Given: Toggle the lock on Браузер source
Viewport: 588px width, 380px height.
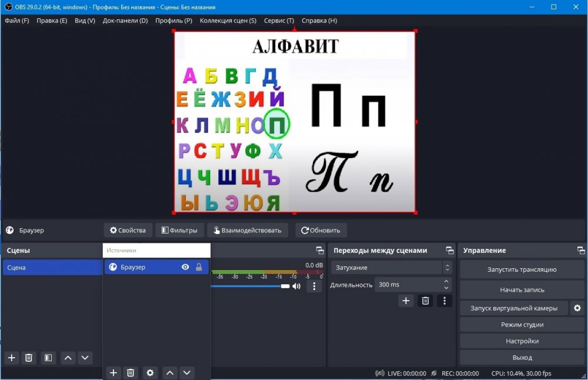Looking at the screenshot, I should click(x=199, y=267).
